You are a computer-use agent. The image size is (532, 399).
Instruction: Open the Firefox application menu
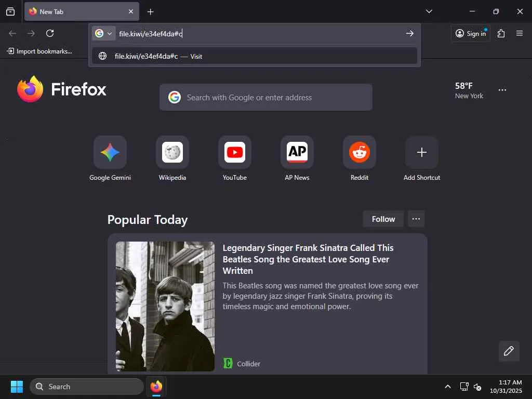(519, 33)
